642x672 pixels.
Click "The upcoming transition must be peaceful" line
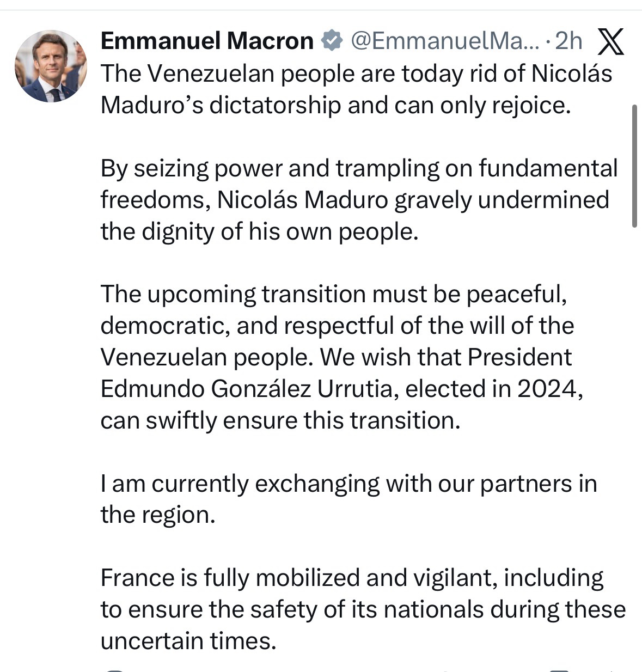tap(334, 294)
